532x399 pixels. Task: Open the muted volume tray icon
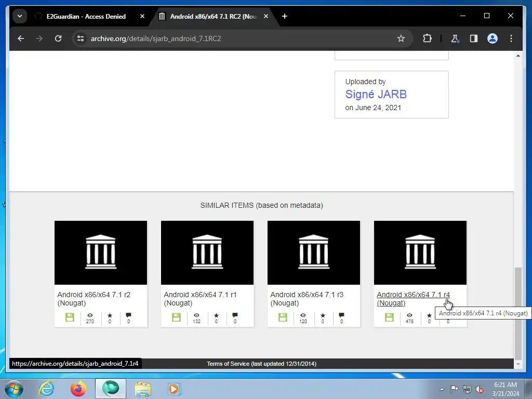(480, 389)
